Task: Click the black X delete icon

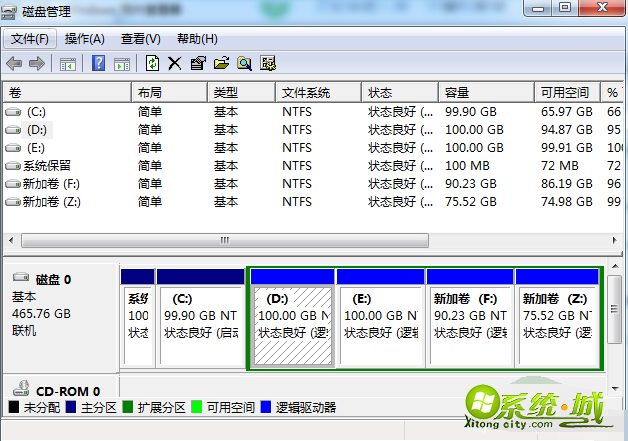Action: (x=175, y=63)
